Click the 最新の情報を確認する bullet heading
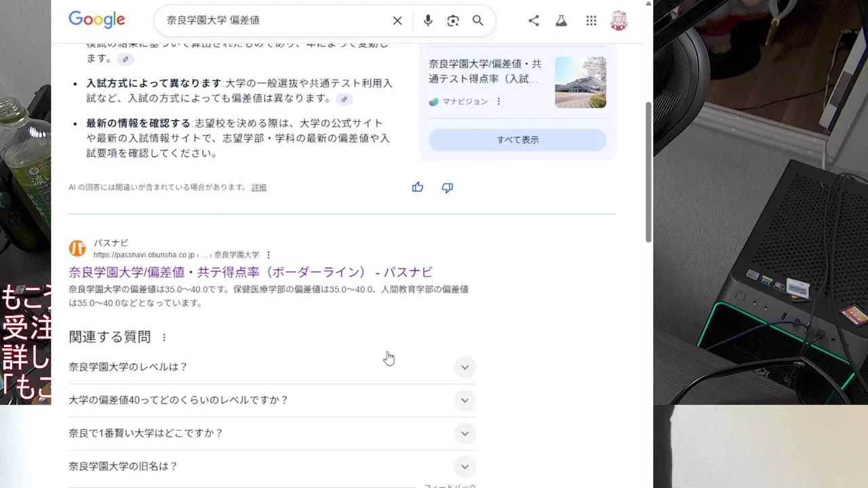The width and height of the screenshot is (868, 488). click(x=138, y=123)
